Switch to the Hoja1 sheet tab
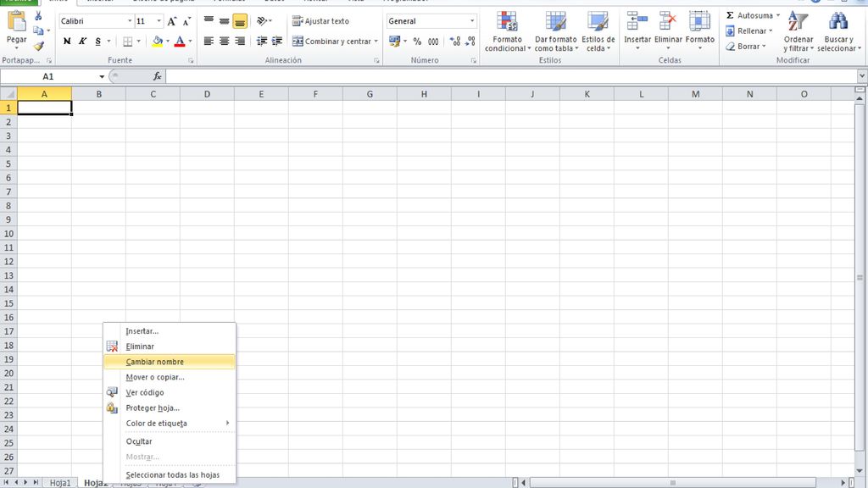The image size is (868, 488). point(60,483)
